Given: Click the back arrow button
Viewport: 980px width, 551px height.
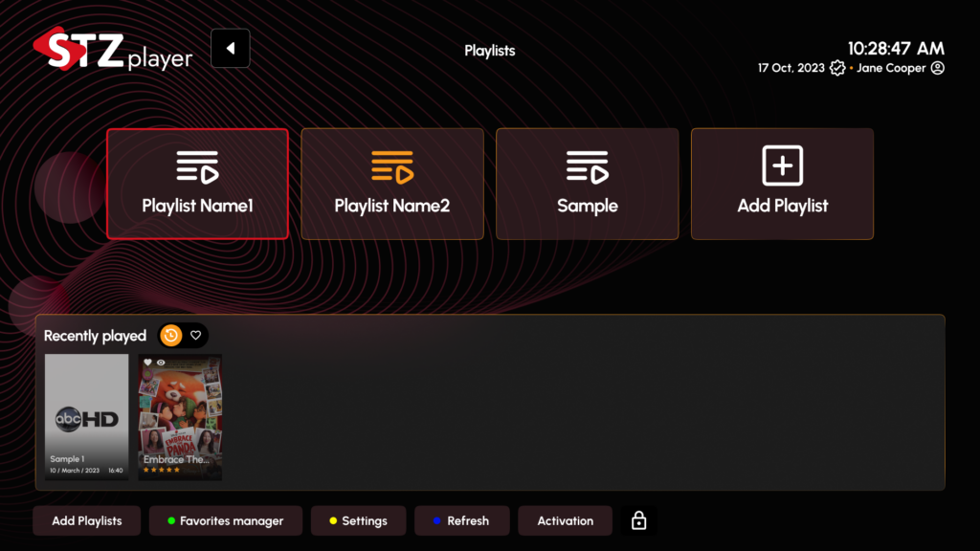Looking at the screenshot, I should click(230, 48).
